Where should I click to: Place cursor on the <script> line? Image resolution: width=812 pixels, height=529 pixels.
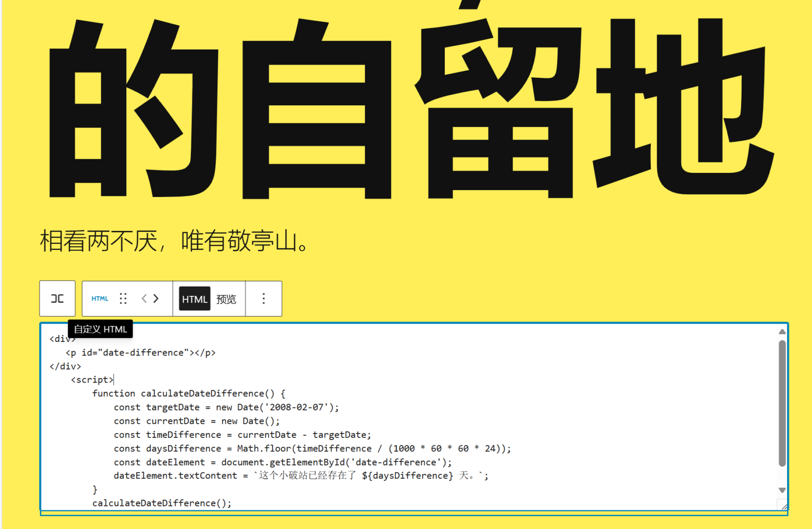(93, 380)
